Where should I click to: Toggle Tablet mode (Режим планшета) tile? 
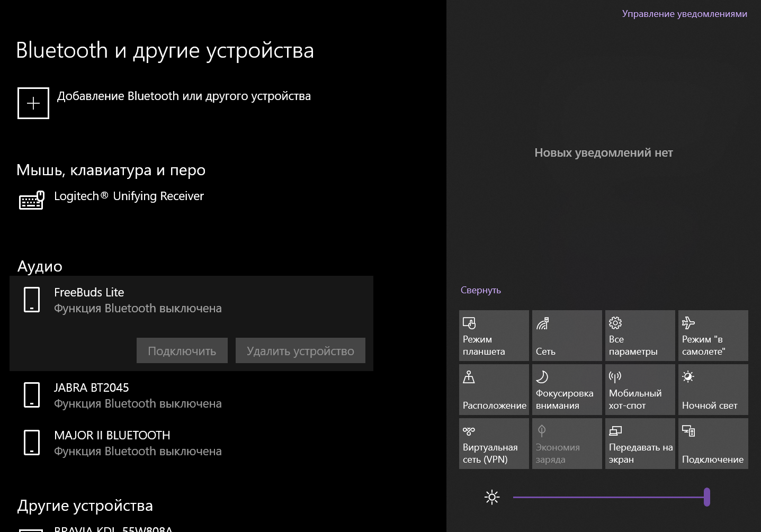(494, 336)
